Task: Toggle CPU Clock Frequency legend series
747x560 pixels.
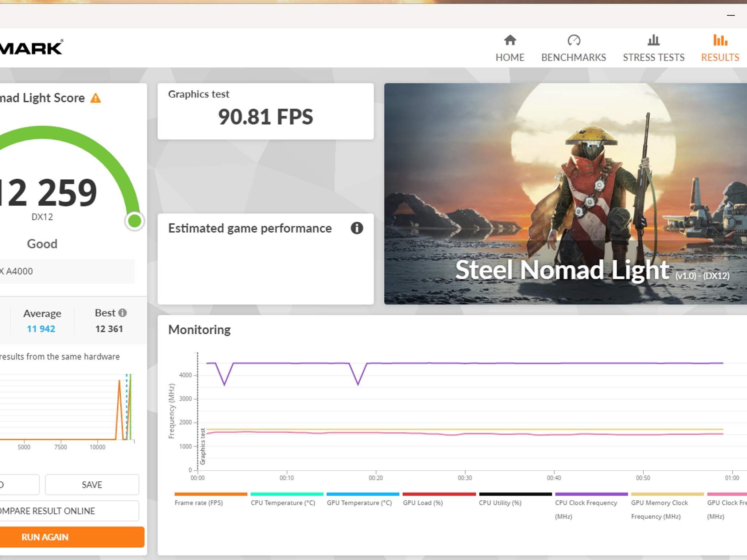Action: click(x=591, y=507)
